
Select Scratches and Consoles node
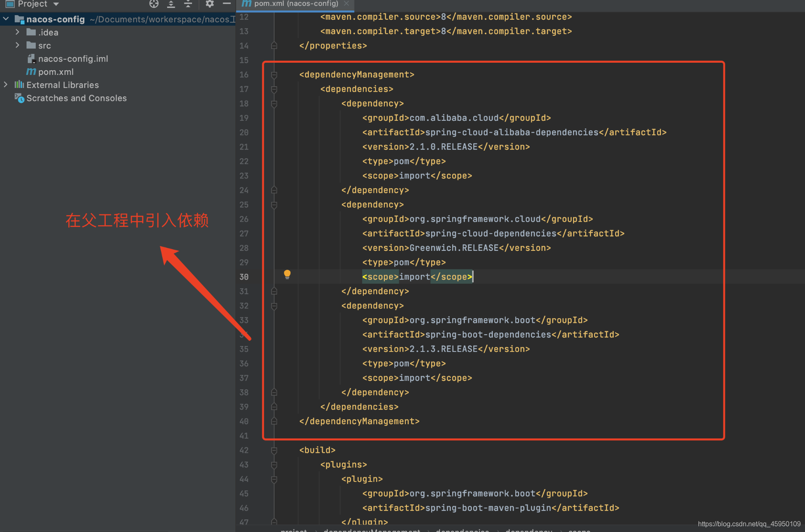pos(76,98)
